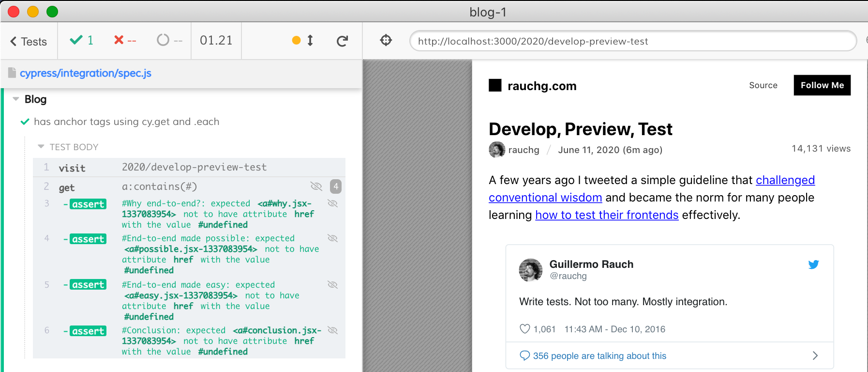
Task: Toggle eye icon on Why end-to-end assert
Action: 332,203
